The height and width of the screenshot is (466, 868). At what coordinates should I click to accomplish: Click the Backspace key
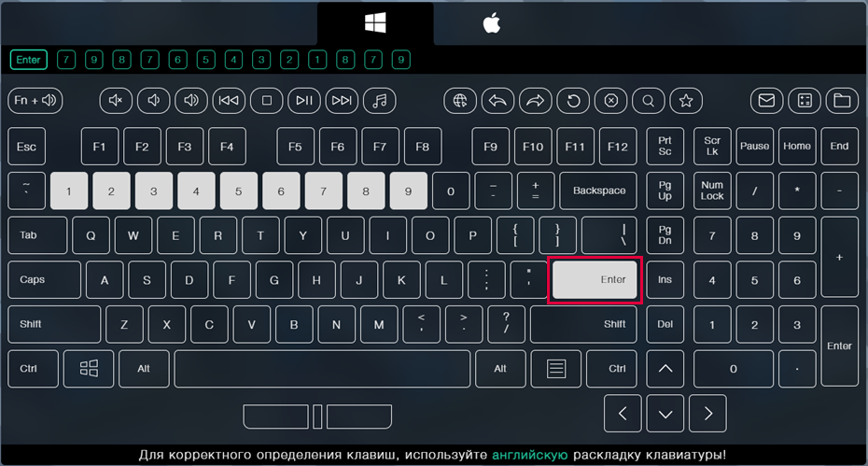[598, 191]
